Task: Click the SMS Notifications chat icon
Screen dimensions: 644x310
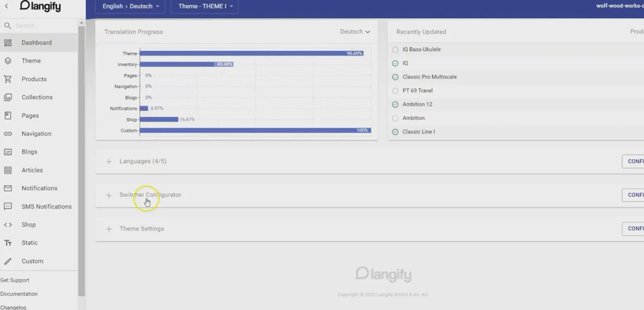Action: [x=8, y=206]
